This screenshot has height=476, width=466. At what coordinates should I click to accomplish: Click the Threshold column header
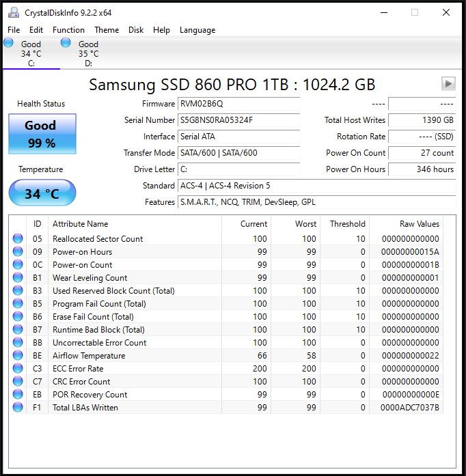[x=345, y=224]
